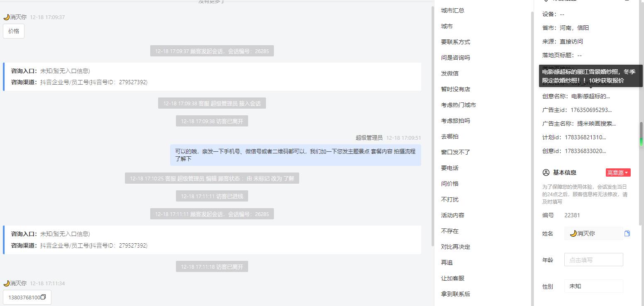Click the 姓名 field with 消灭你

coord(593,233)
